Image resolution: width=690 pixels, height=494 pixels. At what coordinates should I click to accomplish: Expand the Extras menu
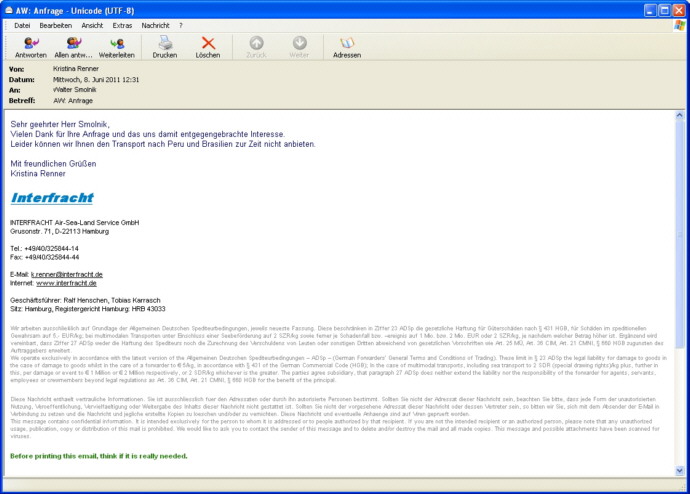[123, 24]
